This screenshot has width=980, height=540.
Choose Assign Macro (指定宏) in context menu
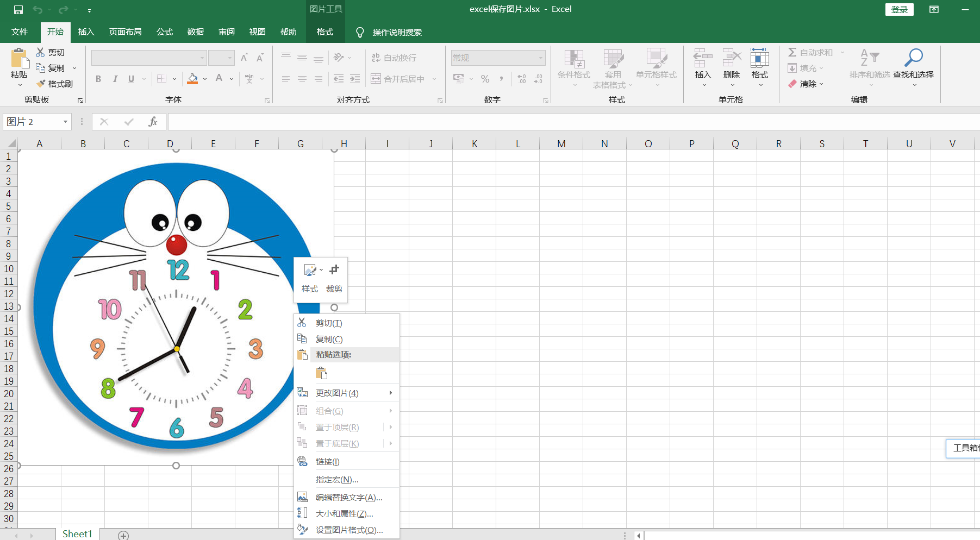tap(347, 480)
